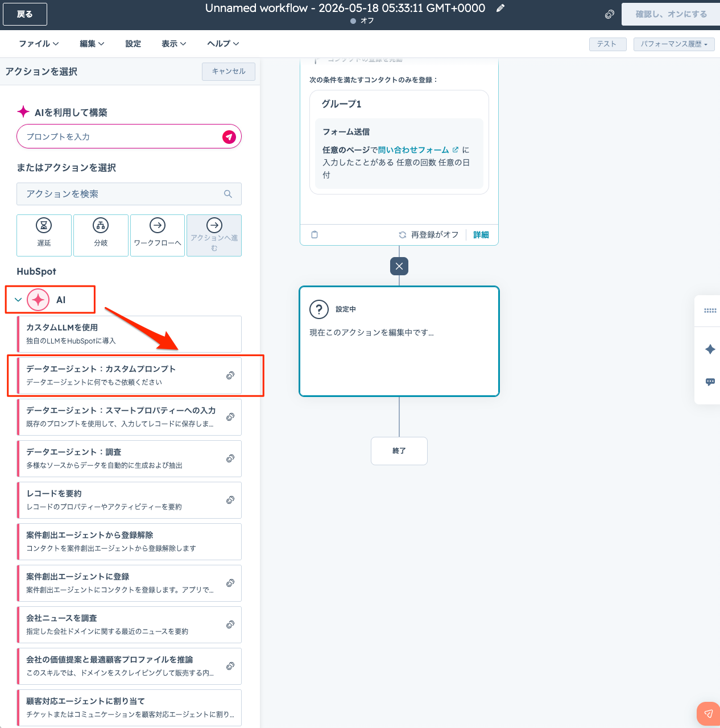The image size is (720, 728).
Task: Select 会社ニュースを調査 action
Action: pyautogui.click(x=130, y=624)
